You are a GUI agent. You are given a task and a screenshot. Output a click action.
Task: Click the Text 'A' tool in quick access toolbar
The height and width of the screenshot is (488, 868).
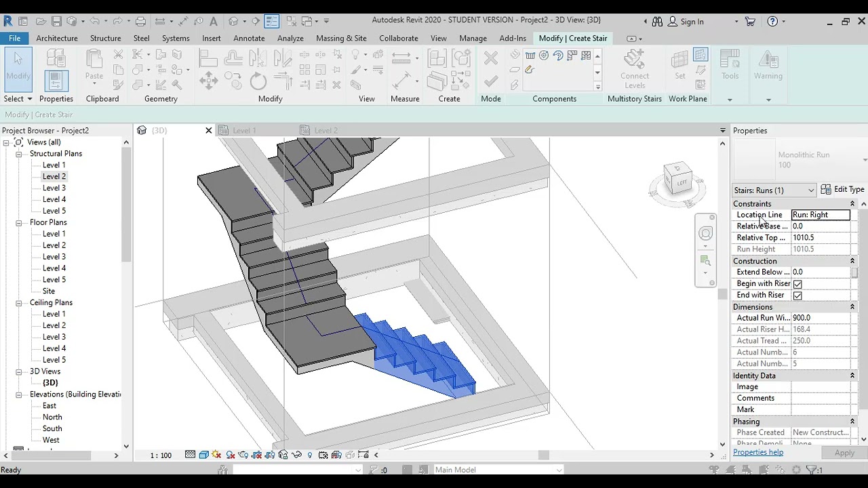point(214,22)
